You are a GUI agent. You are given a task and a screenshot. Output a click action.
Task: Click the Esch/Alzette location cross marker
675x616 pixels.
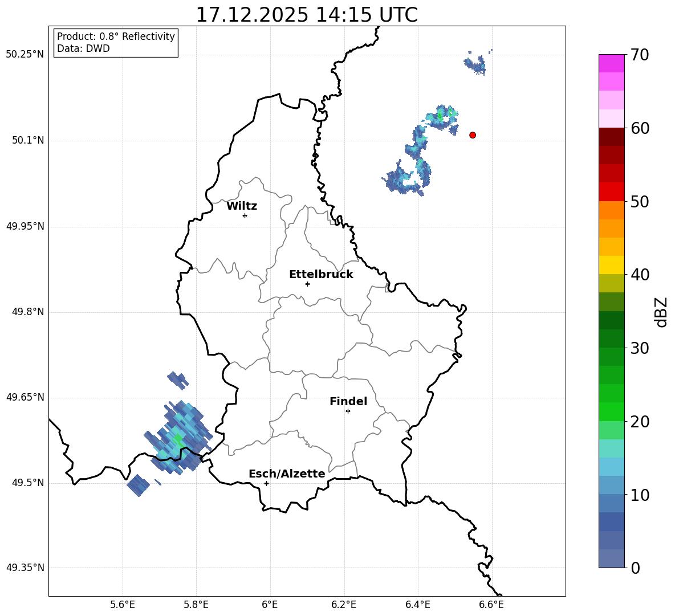[266, 483]
